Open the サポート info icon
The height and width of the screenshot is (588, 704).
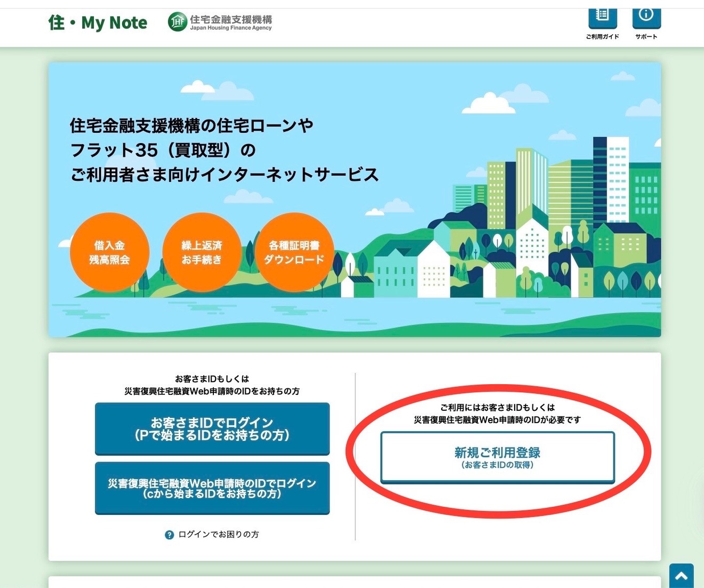pos(646,18)
